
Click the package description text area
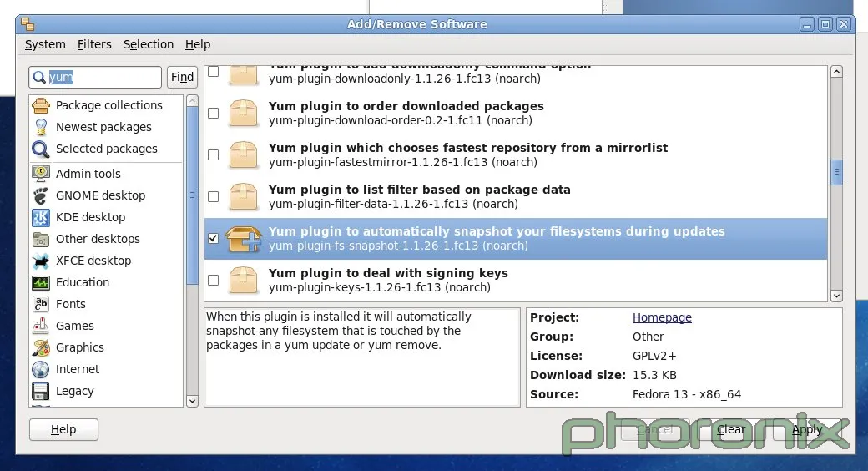tap(362, 357)
